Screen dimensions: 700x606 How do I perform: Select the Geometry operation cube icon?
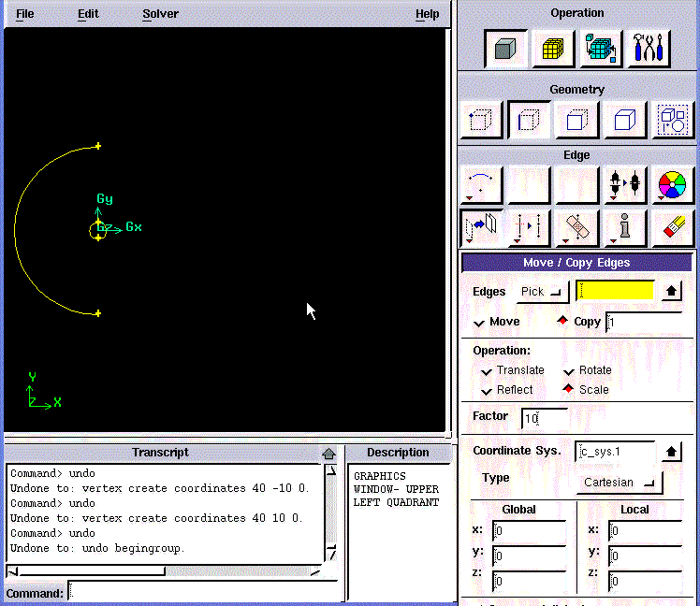(x=505, y=49)
